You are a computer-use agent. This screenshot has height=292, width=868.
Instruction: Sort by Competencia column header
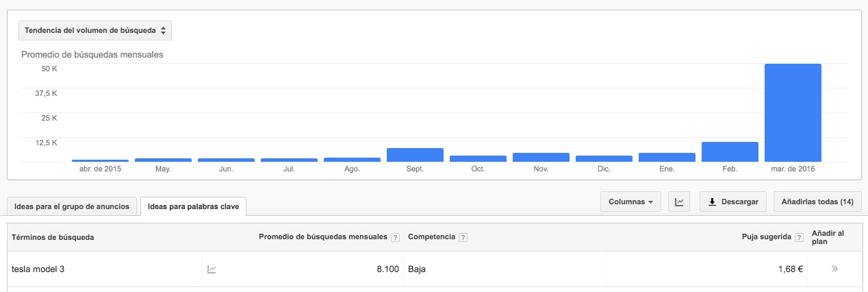431,237
